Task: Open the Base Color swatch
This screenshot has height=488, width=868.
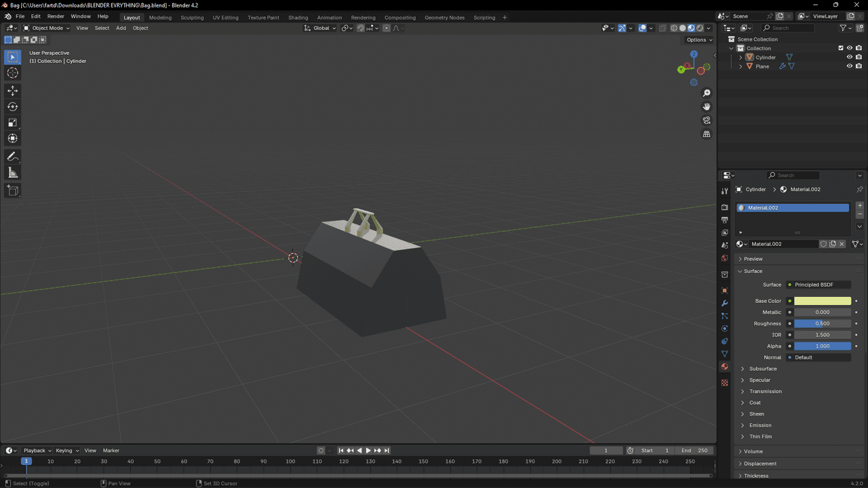Action: pos(822,301)
